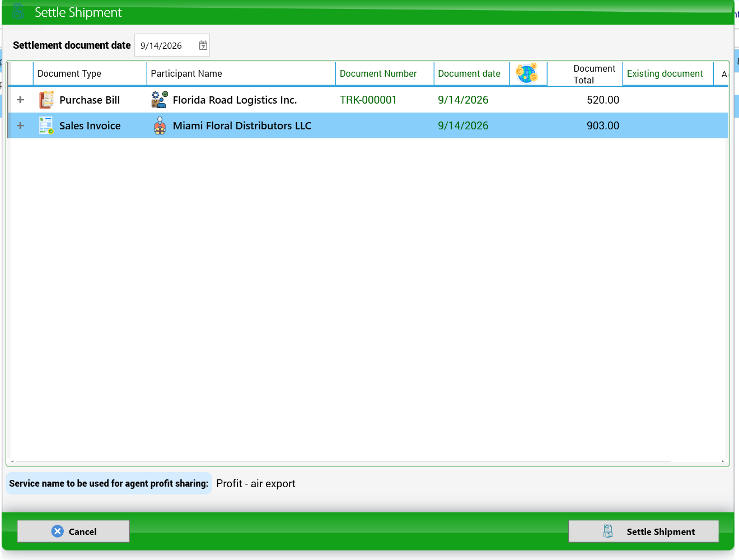
Task: Click the grid's scroll right arrow
Action: click(723, 462)
